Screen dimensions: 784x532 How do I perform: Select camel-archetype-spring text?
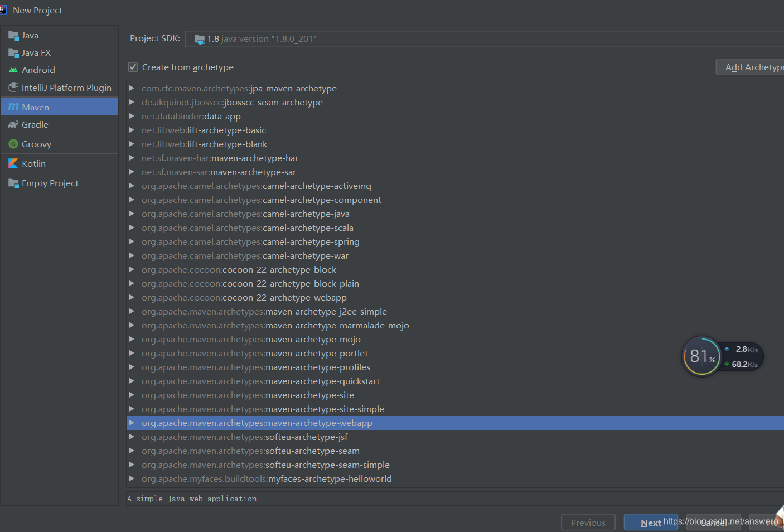pos(311,241)
